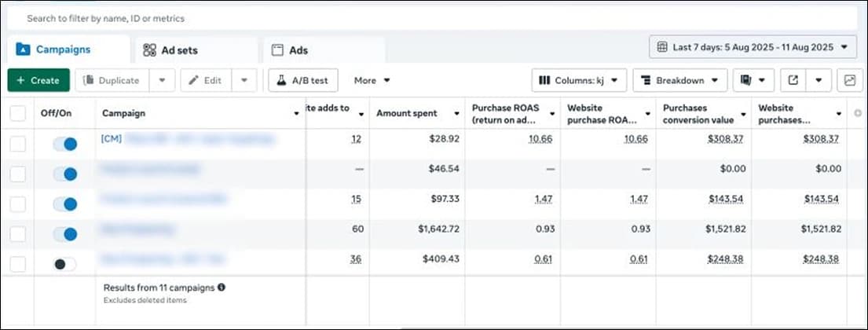Click the pencil icon on Edit

193,80
